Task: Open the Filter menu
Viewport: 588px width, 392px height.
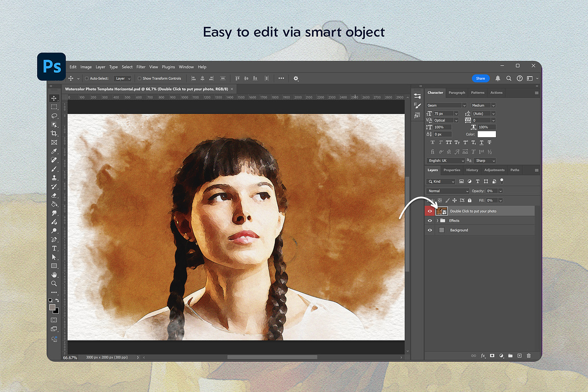Action: (141, 67)
